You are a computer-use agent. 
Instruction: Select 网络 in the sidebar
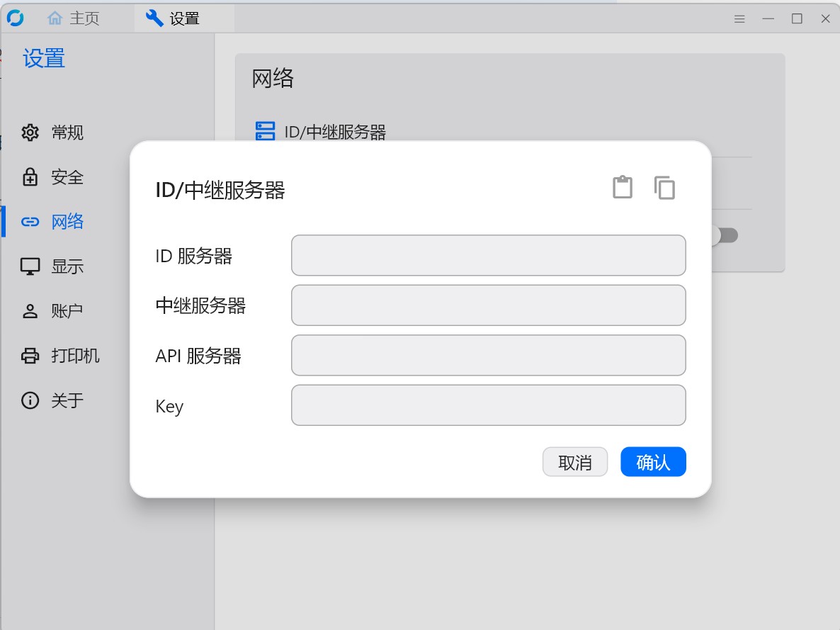(x=52, y=221)
